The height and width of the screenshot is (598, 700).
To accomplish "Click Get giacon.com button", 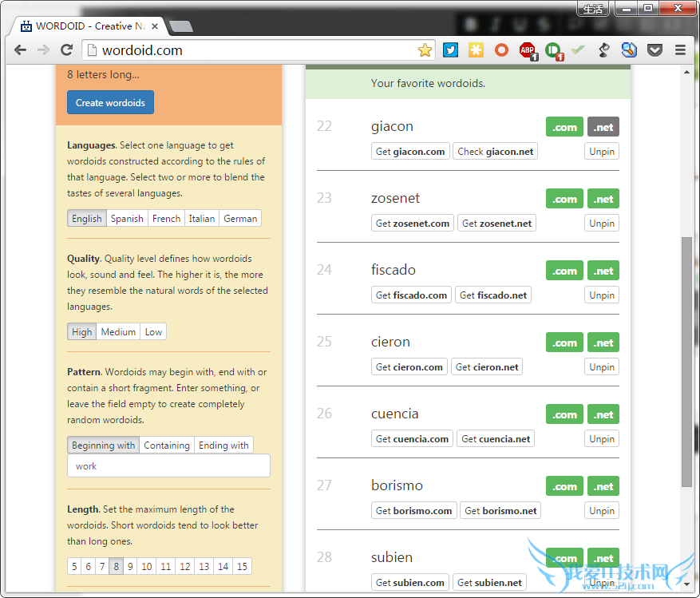I will [x=410, y=152].
